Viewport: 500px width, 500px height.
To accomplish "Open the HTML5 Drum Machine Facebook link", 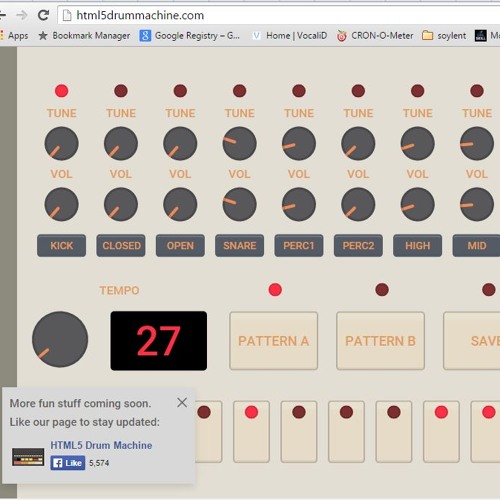I will [x=101, y=445].
